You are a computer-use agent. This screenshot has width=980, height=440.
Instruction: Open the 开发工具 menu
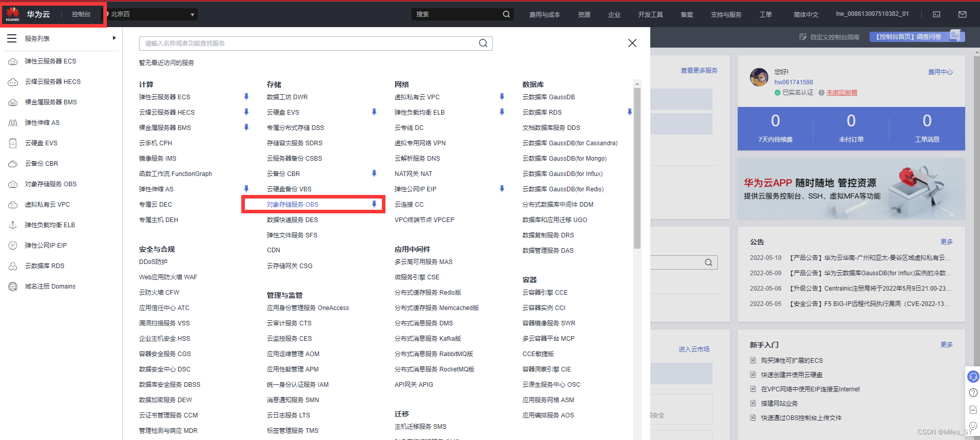tap(650, 14)
